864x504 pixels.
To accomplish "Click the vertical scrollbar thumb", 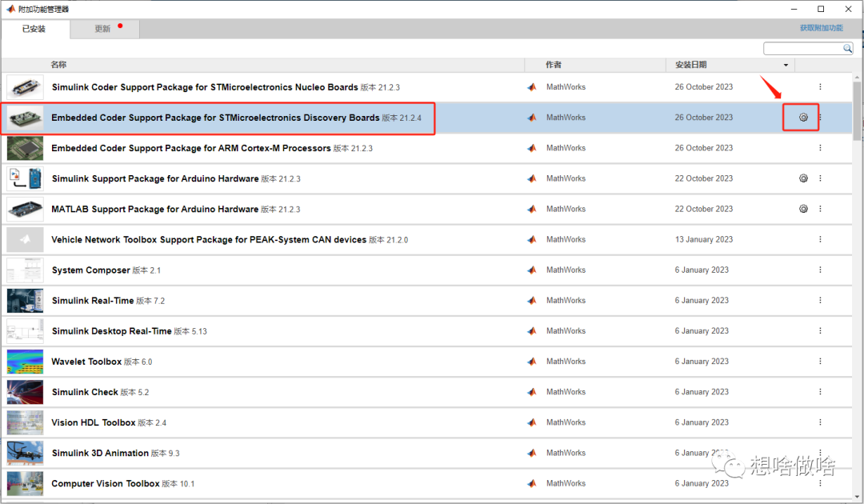I will point(858,111).
